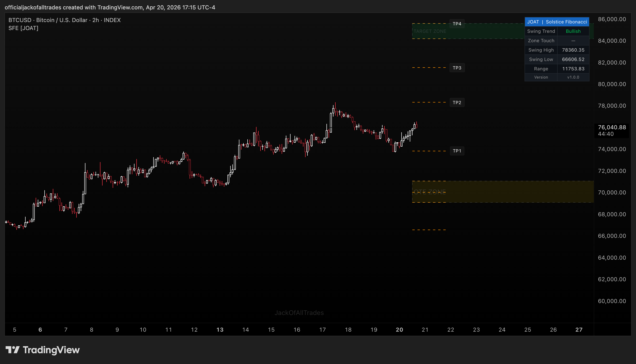Click the SFE [JOAT] indicator title
The image size is (636, 364).
click(x=23, y=28)
